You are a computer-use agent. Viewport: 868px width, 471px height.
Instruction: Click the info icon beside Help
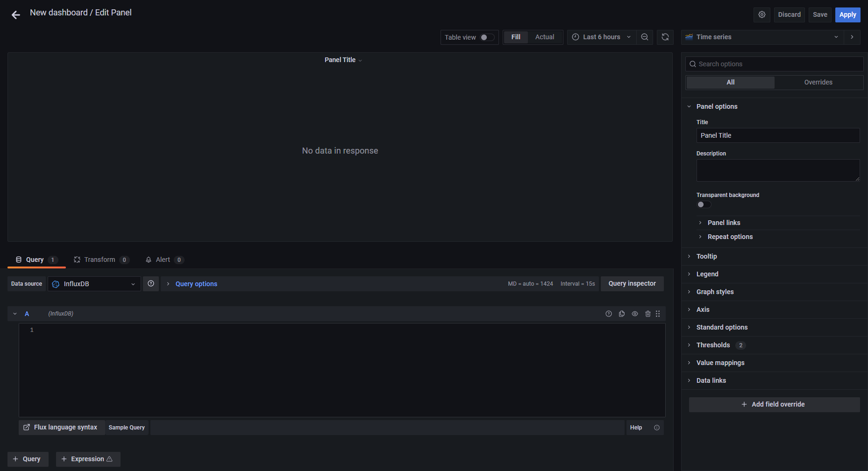coord(656,427)
